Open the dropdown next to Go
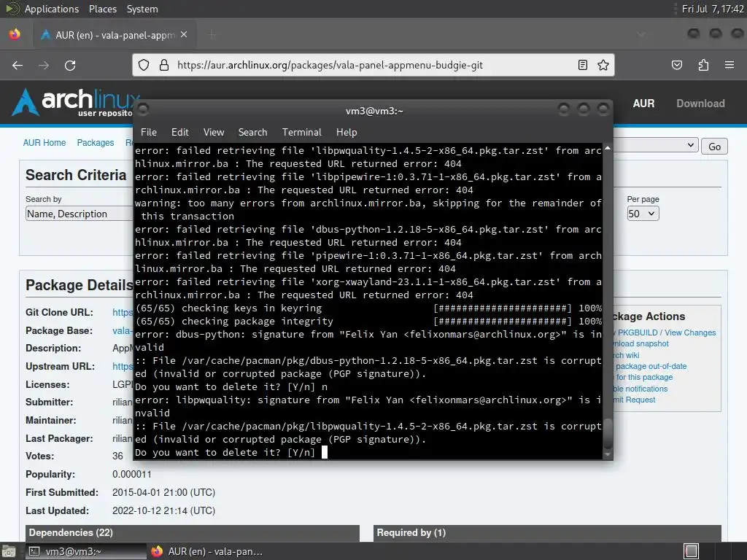 click(656, 145)
